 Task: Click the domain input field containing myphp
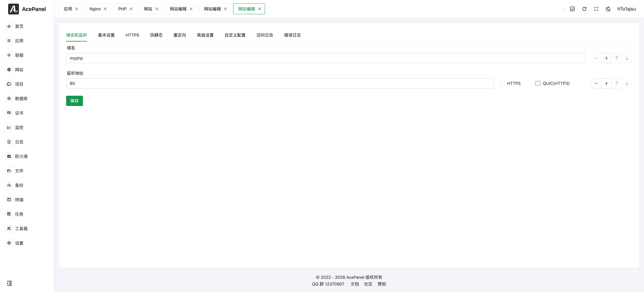click(325, 58)
